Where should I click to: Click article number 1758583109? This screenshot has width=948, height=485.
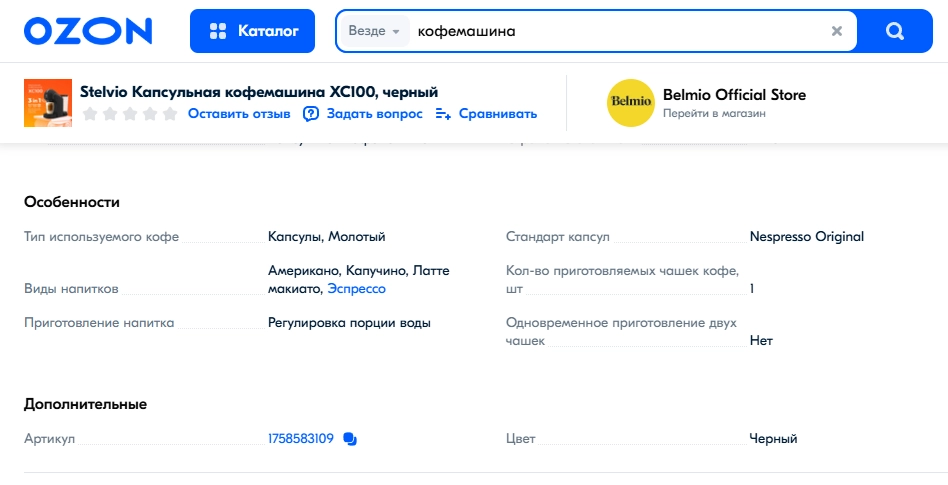click(300, 438)
